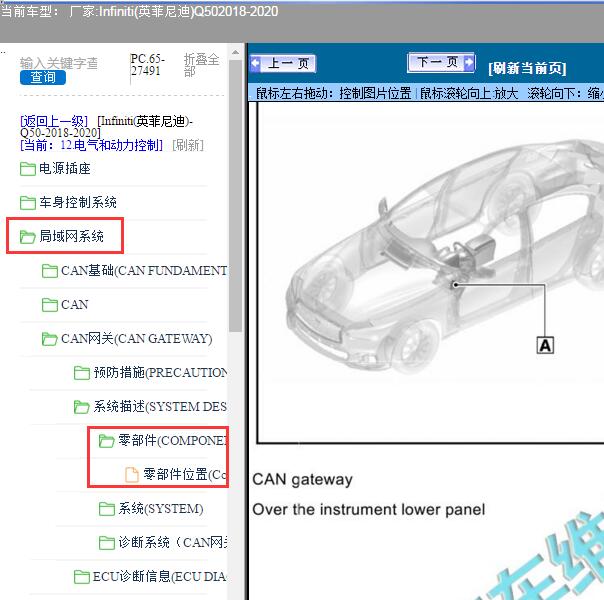Click 'Over the instrument lower panel' text
The image size is (604, 600).
click(x=369, y=509)
